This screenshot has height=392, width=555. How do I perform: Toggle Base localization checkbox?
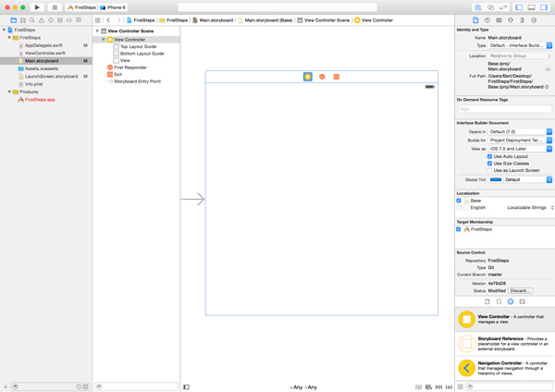(459, 201)
